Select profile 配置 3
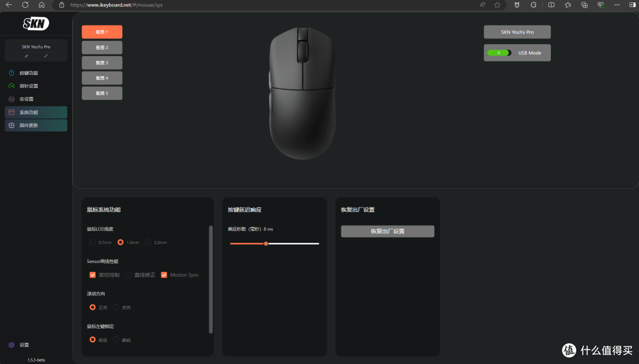639x364 pixels. [102, 63]
